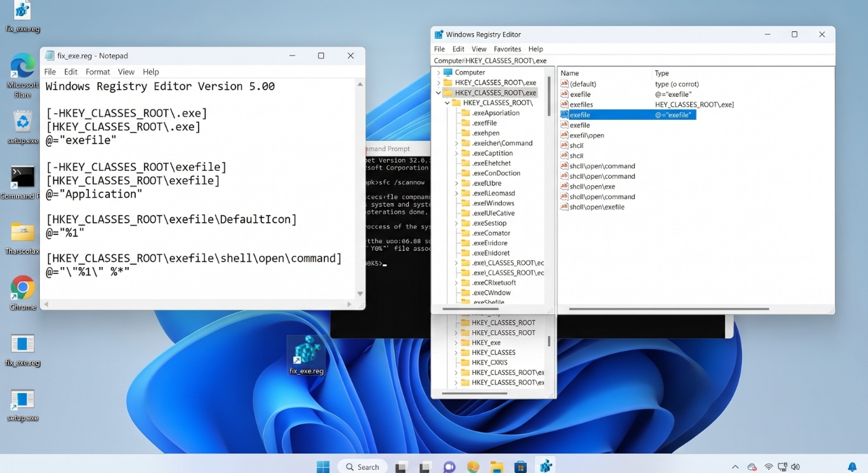
Task: Click the cloud sync tray icon
Action: click(x=751, y=467)
